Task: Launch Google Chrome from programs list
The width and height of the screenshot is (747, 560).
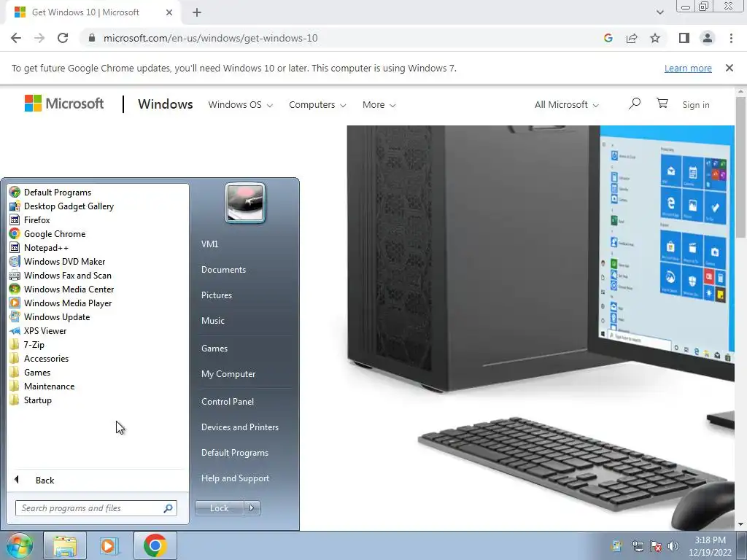Action: (x=47, y=234)
